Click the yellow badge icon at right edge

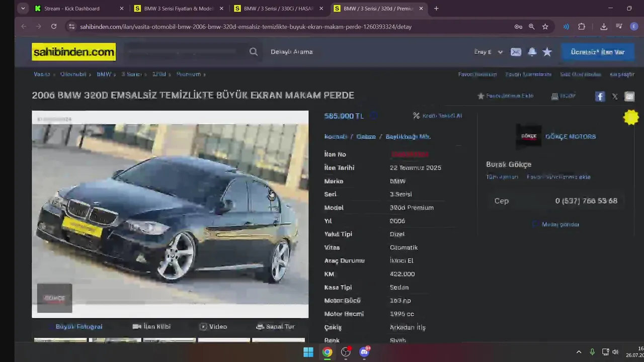(x=631, y=118)
